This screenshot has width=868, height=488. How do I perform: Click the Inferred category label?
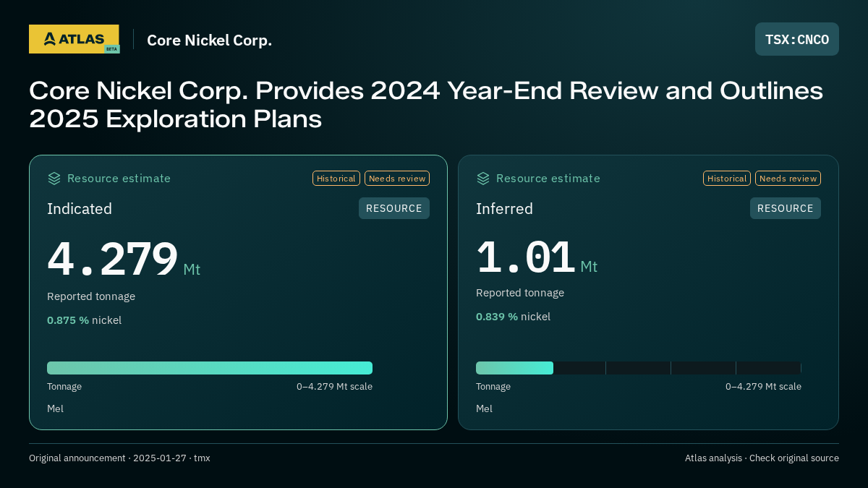click(x=504, y=209)
